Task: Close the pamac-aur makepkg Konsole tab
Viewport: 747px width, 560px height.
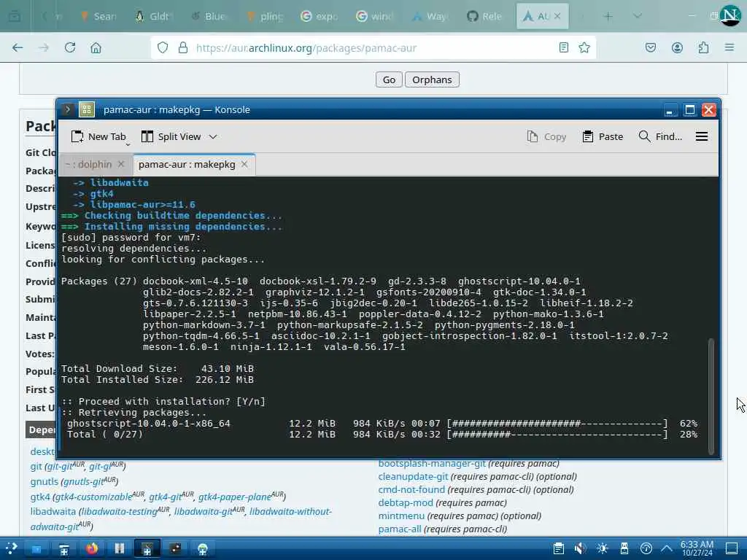Action: 244,164
